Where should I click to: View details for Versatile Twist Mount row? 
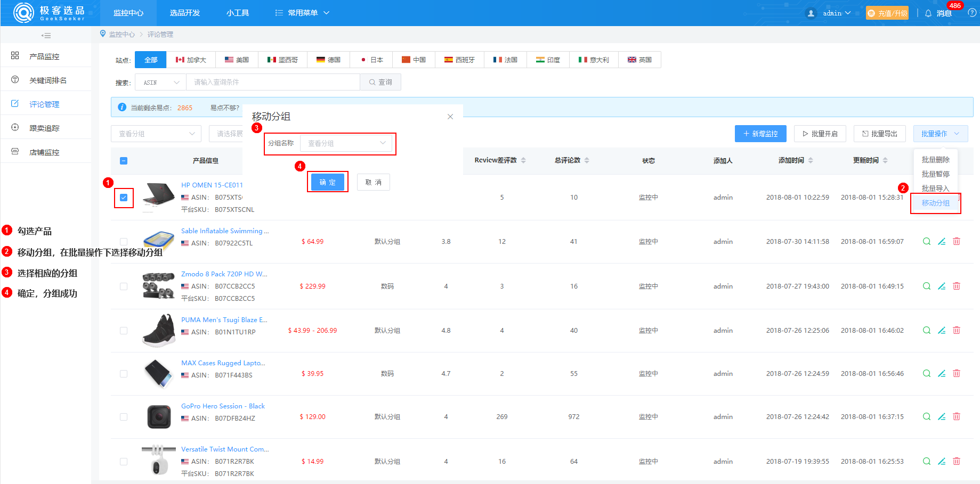pos(927,461)
